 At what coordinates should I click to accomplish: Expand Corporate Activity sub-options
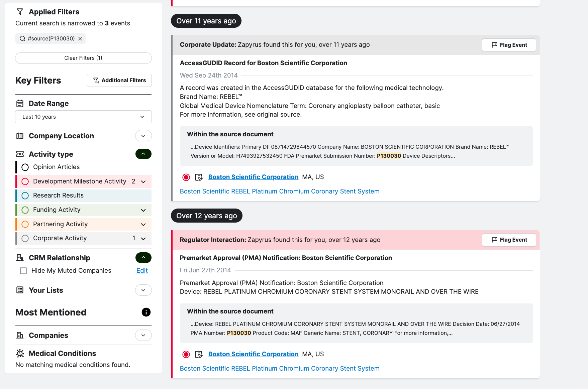pos(143,239)
